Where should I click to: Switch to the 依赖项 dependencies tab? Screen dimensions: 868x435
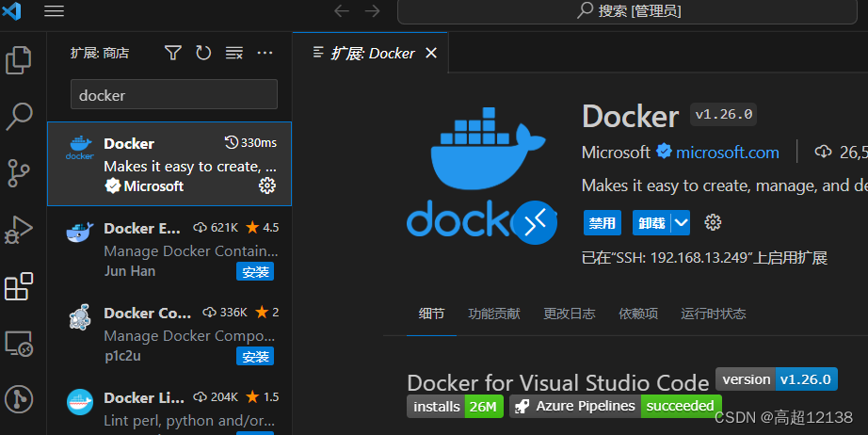pyautogui.click(x=638, y=314)
